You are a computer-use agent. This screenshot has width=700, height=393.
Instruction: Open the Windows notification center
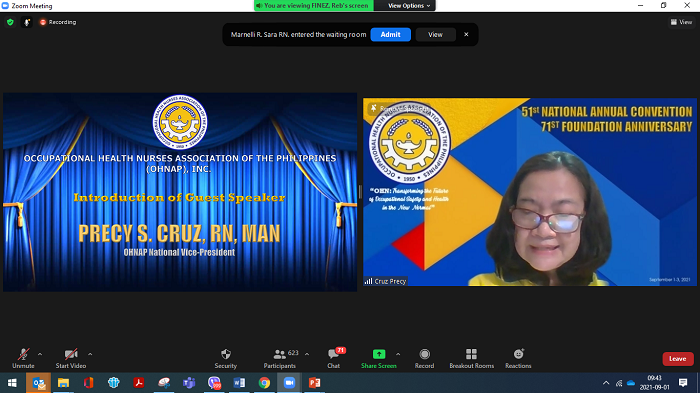[x=683, y=383]
